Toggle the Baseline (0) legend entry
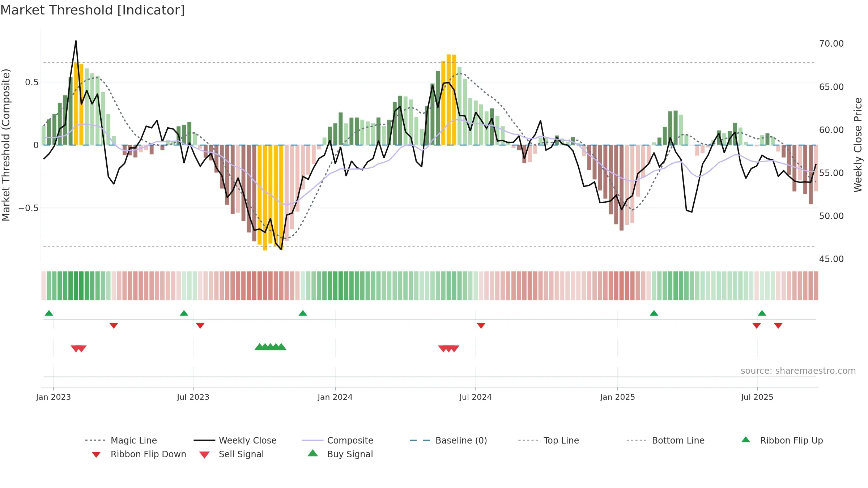 tap(448, 440)
